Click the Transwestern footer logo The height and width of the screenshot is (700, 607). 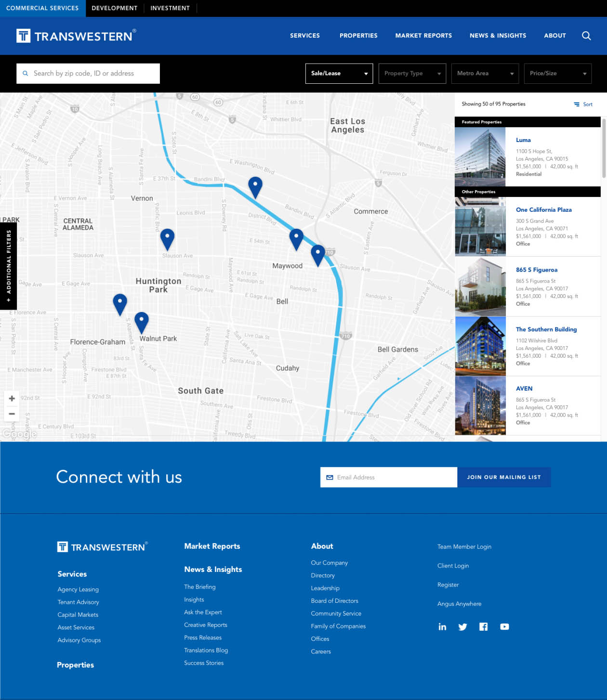pos(102,547)
